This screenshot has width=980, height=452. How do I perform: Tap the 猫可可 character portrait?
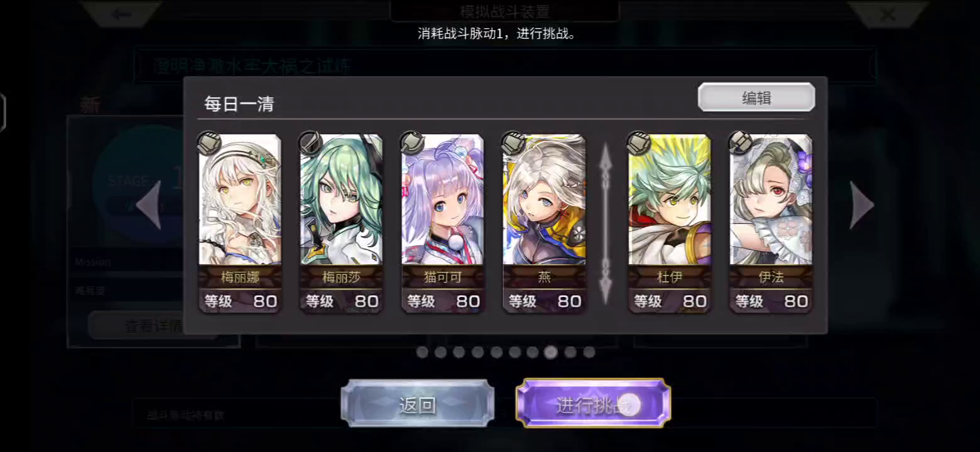tap(443, 200)
